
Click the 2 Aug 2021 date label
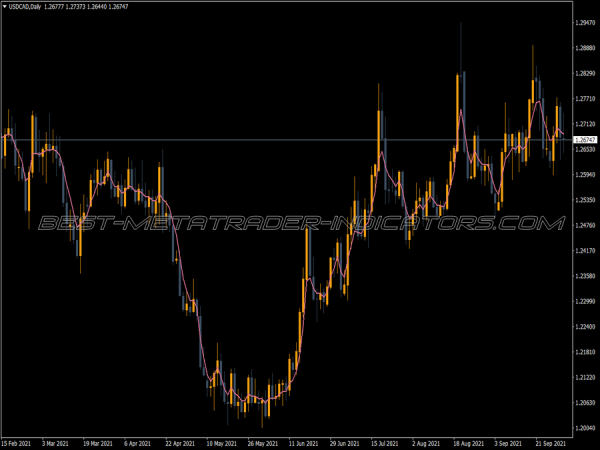pyautogui.click(x=426, y=443)
